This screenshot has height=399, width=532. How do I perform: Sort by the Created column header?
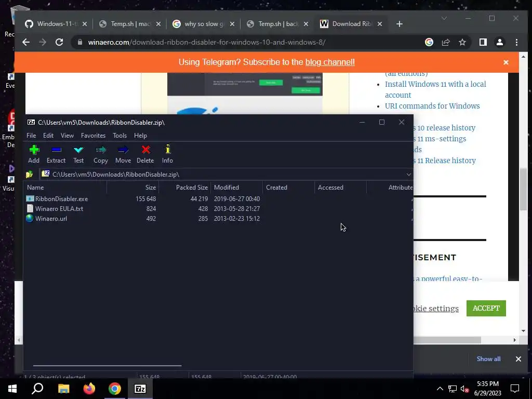pos(288,187)
